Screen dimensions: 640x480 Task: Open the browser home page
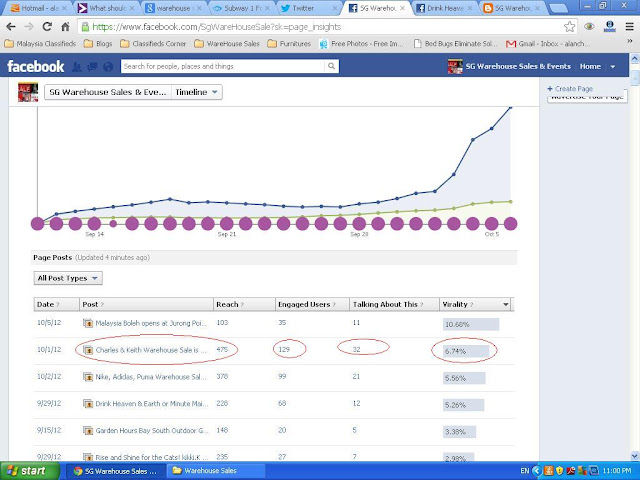coord(65,27)
